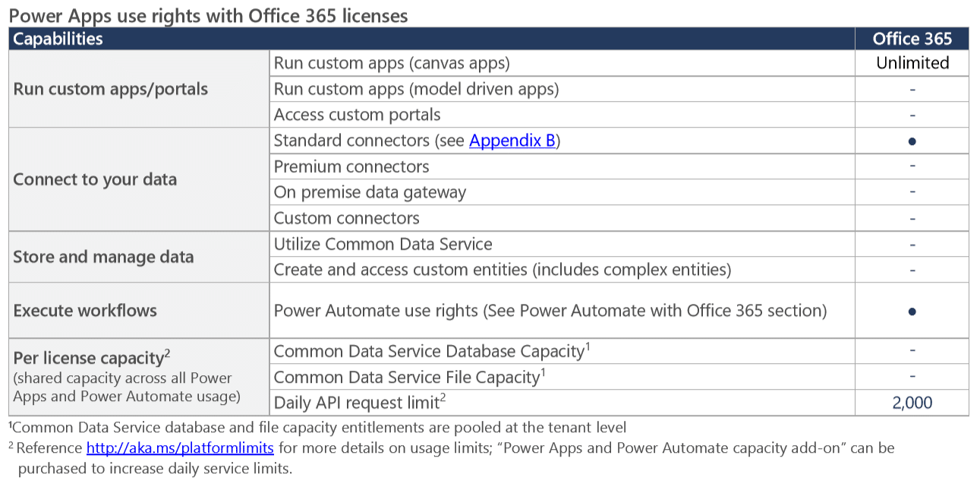Select the Execute workflows row heading
The image size is (980, 487).
85,311
